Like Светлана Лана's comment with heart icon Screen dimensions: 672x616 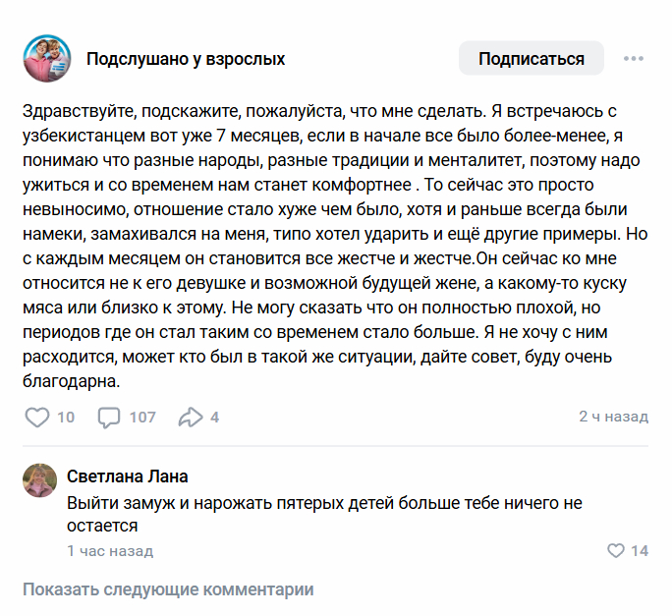click(x=616, y=550)
